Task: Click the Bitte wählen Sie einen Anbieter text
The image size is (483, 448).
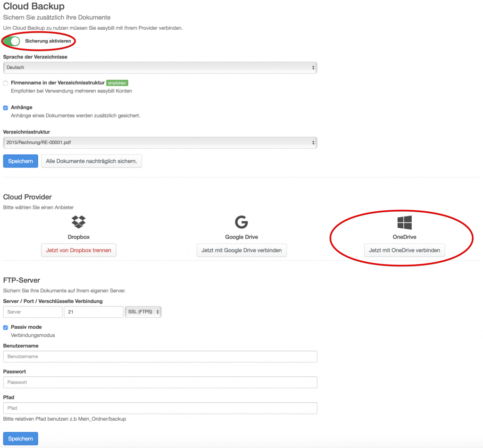Action: click(x=39, y=207)
